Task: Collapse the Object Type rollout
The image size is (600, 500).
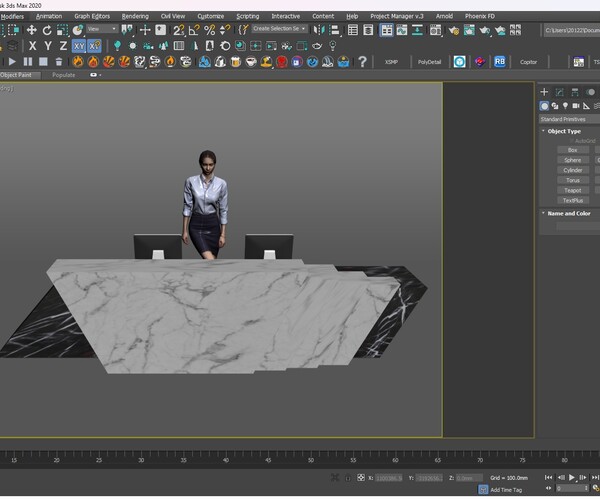Action: tap(566, 131)
